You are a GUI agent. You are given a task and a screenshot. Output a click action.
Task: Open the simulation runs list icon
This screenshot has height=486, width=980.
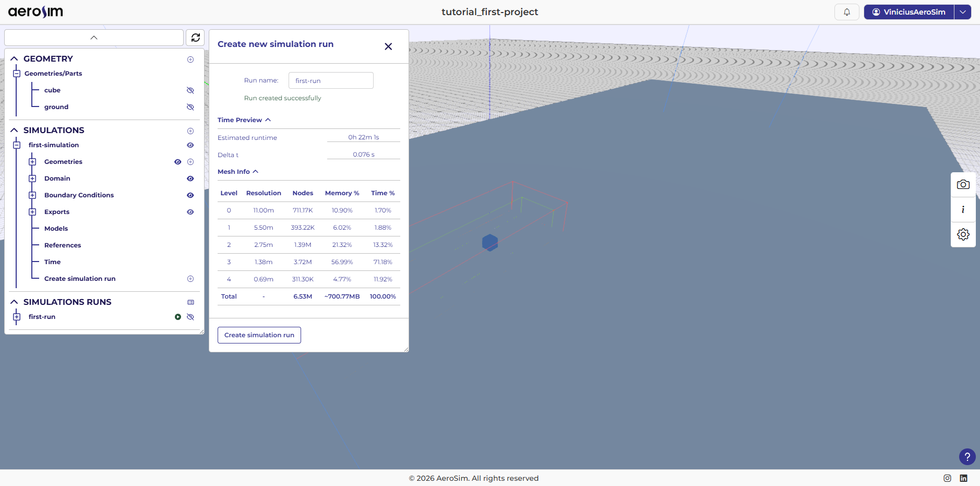[190, 302]
